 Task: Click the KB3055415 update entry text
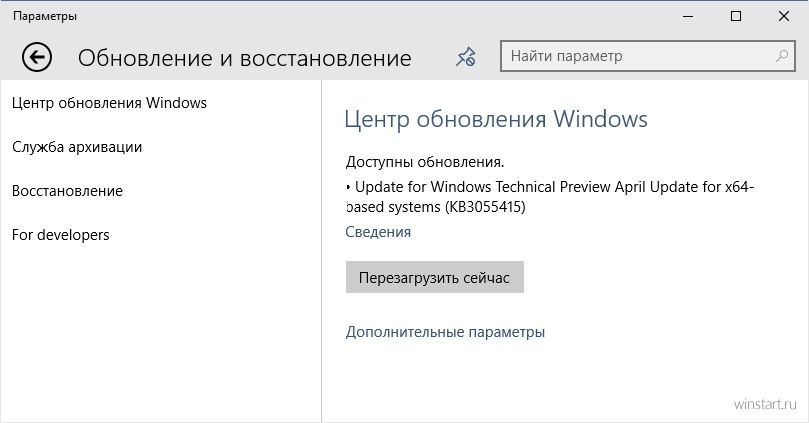tap(550, 197)
